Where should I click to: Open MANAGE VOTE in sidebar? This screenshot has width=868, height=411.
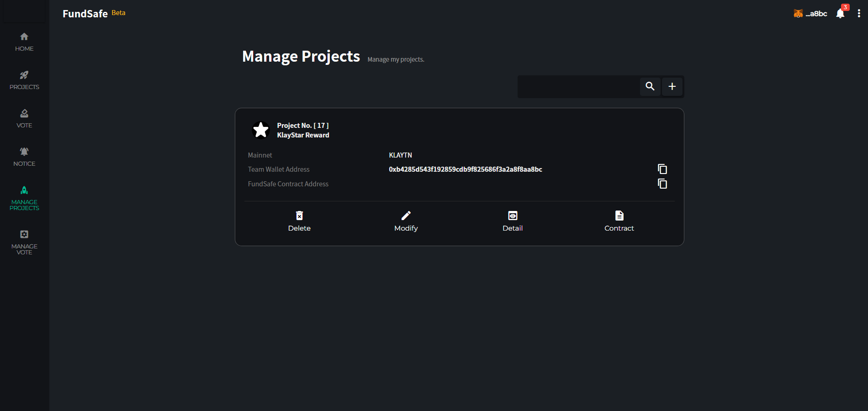coord(24,242)
